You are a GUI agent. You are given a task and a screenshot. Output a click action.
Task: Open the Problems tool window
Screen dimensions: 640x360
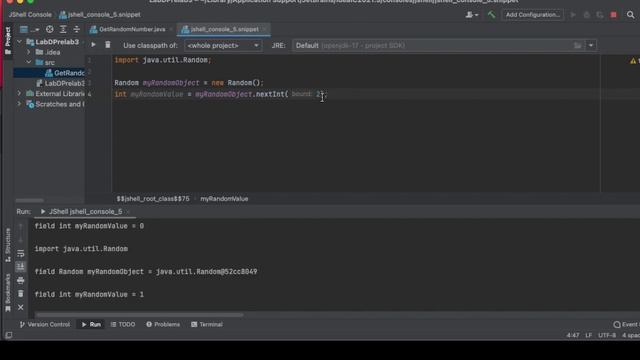pyautogui.click(x=163, y=324)
